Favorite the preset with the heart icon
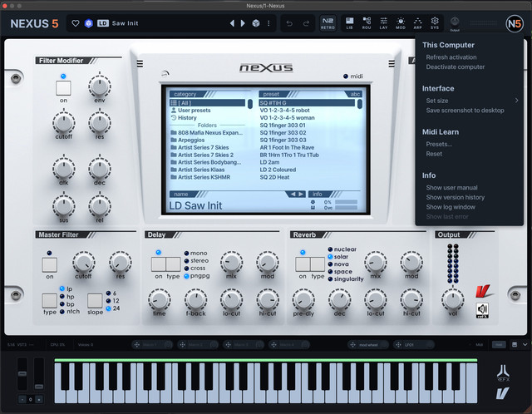This screenshot has width=532, height=414. [76, 23]
